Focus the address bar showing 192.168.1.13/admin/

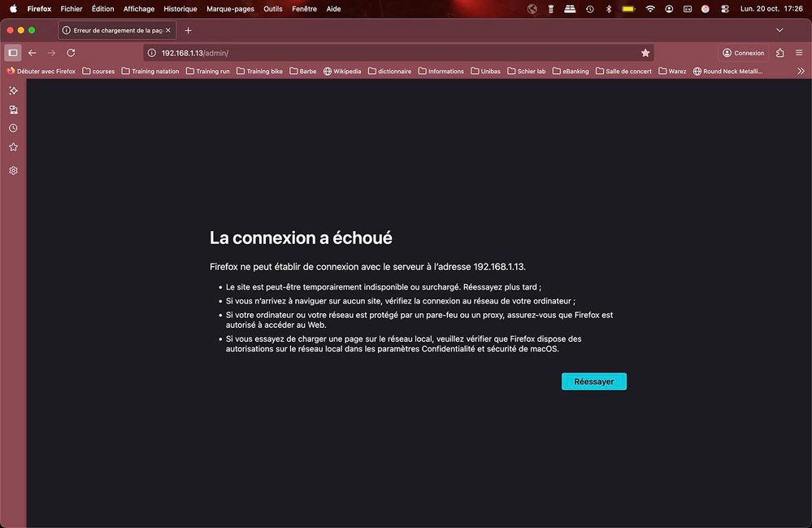click(x=399, y=53)
